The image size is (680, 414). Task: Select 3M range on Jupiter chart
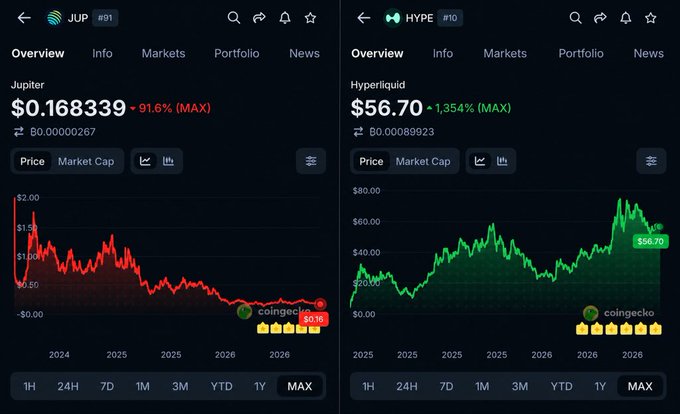tap(180, 386)
